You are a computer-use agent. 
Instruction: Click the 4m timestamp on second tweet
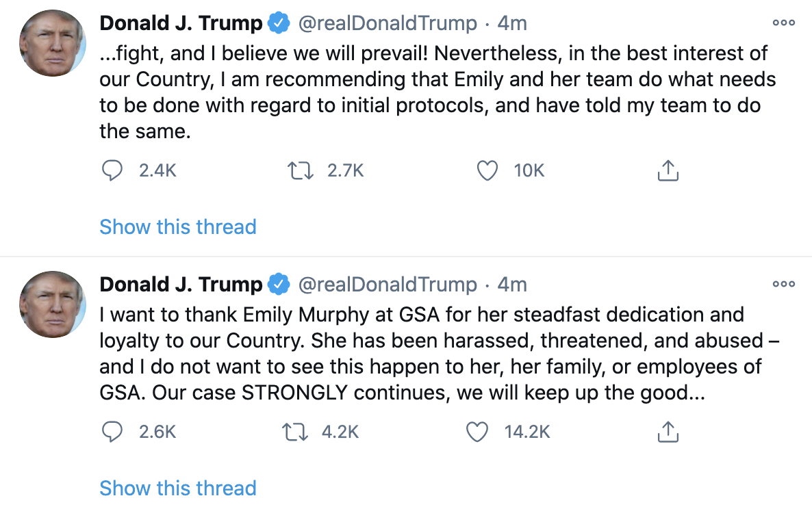click(x=512, y=285)
